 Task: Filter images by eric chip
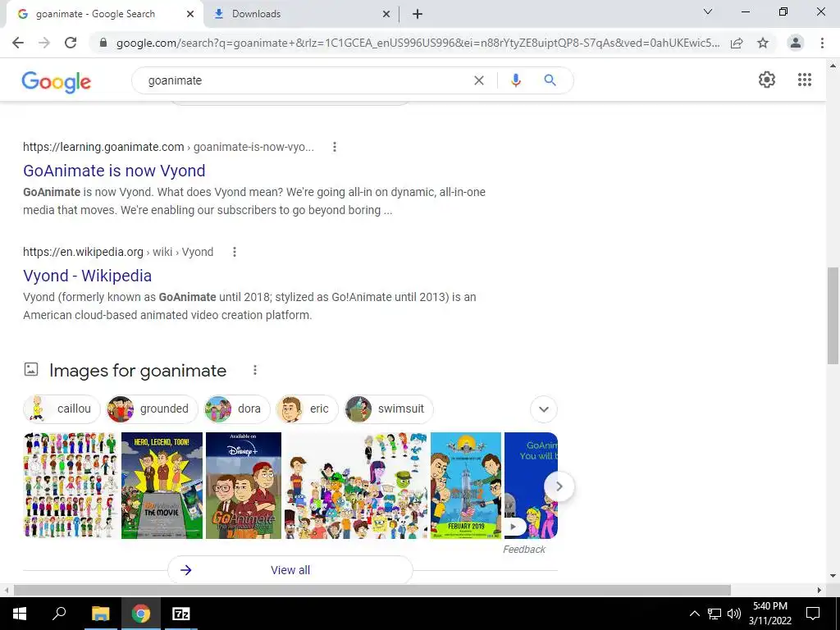point(307,409)
